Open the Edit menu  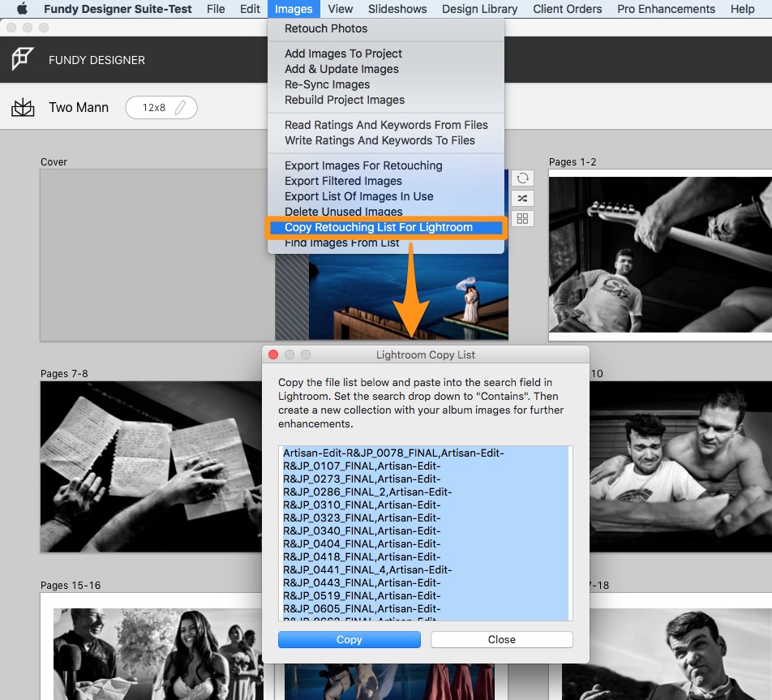click(250, 9)
